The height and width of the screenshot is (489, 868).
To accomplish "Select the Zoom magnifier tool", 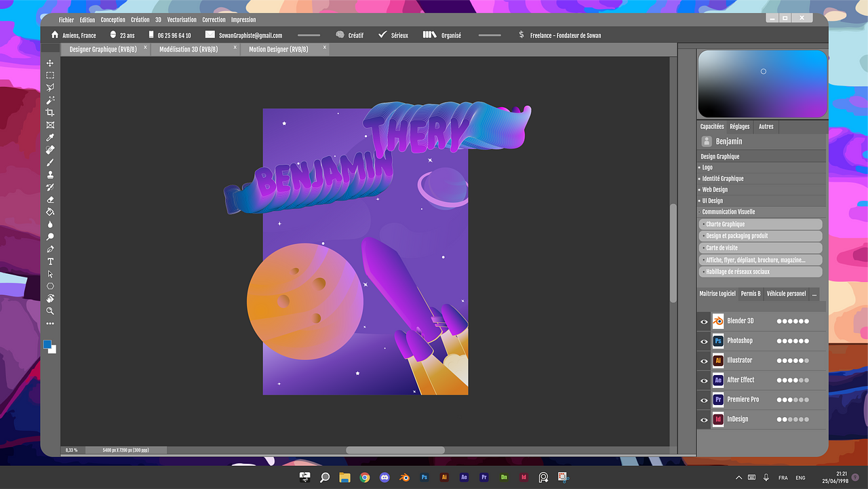I will tap(50, 311).
